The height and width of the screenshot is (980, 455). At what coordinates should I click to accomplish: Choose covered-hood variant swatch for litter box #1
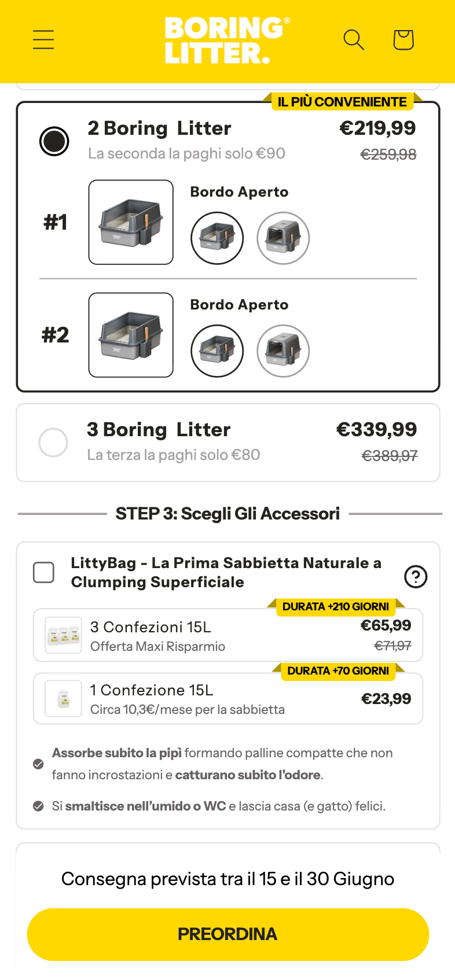pyautogui.click(x=283, y=238)
